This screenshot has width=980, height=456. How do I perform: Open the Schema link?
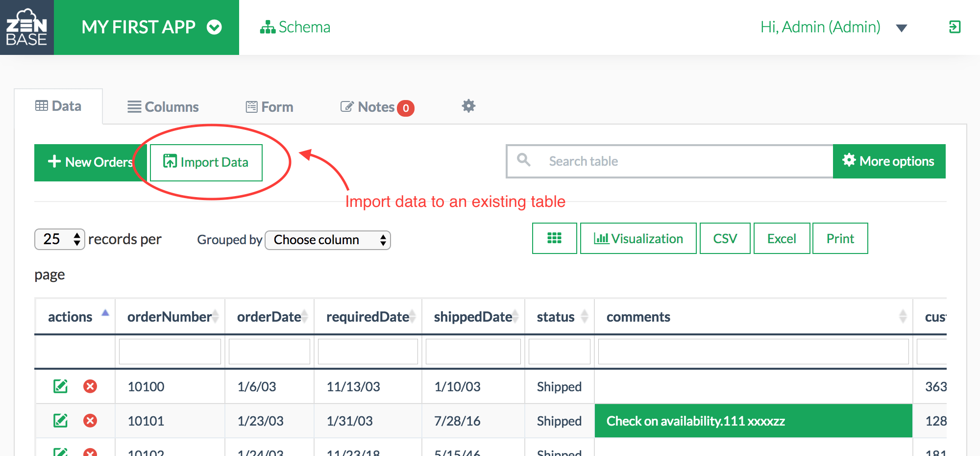pos(295,27)
